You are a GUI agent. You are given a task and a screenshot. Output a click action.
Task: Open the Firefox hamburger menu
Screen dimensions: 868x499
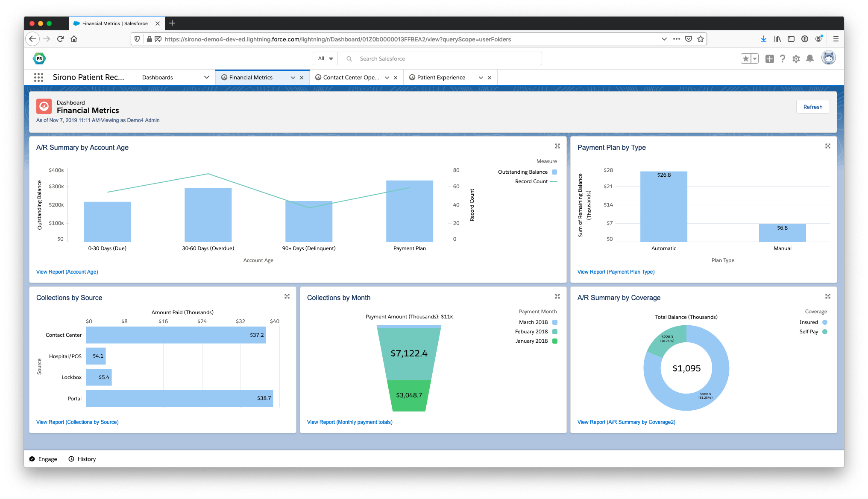[x=836, y=39]
